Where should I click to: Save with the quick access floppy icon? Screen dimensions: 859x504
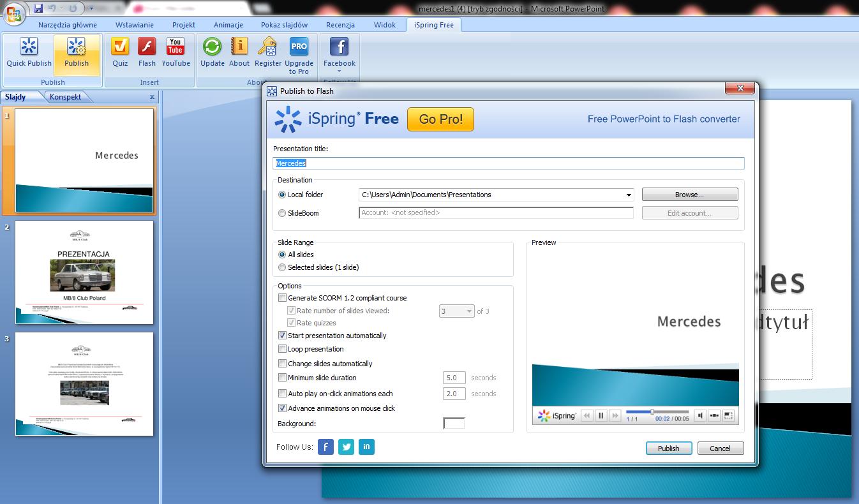pyautogui.click(x=38, y=8)
